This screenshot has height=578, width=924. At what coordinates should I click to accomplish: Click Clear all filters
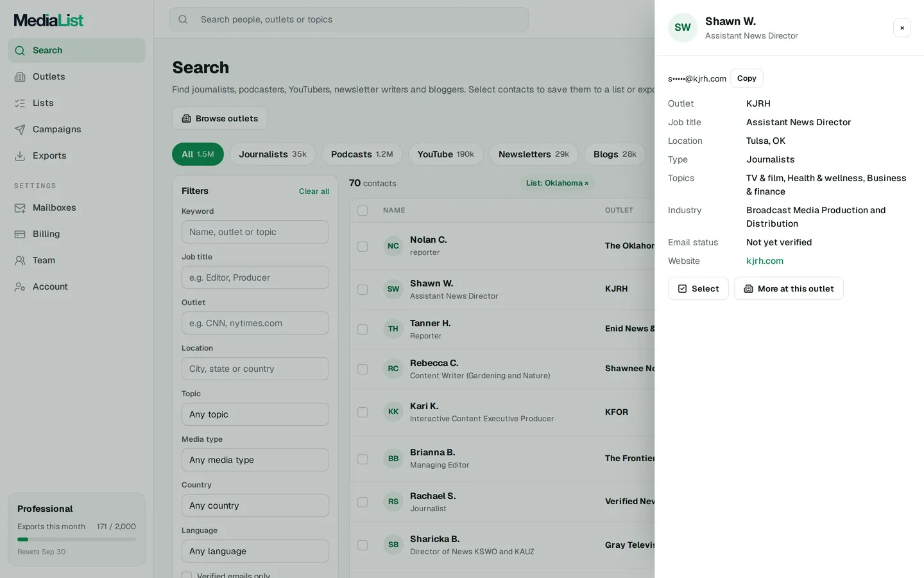(x=314, y=191)
